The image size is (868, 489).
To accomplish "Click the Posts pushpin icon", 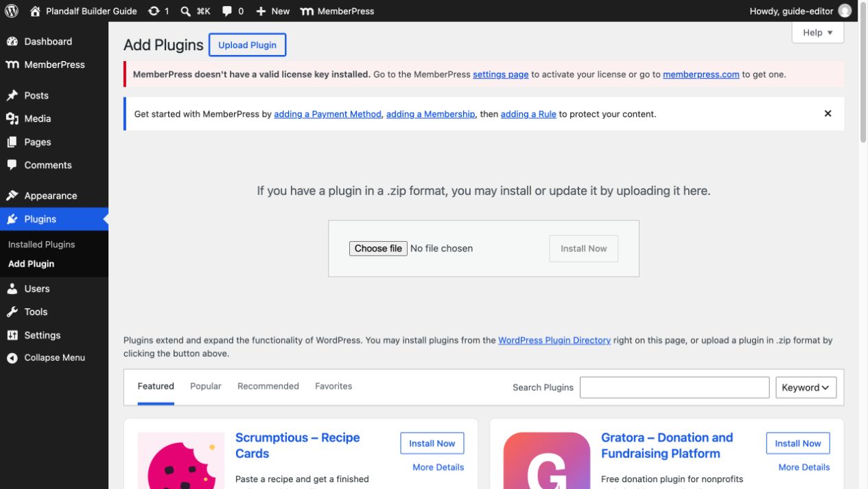I will pyautogui.click(x=12, y=95).
